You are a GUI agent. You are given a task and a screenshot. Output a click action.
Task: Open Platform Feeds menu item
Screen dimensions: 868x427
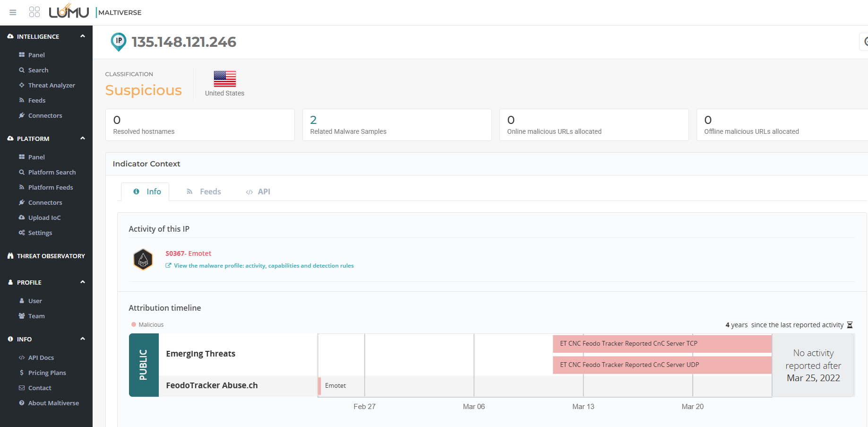[x=51, y=187]
